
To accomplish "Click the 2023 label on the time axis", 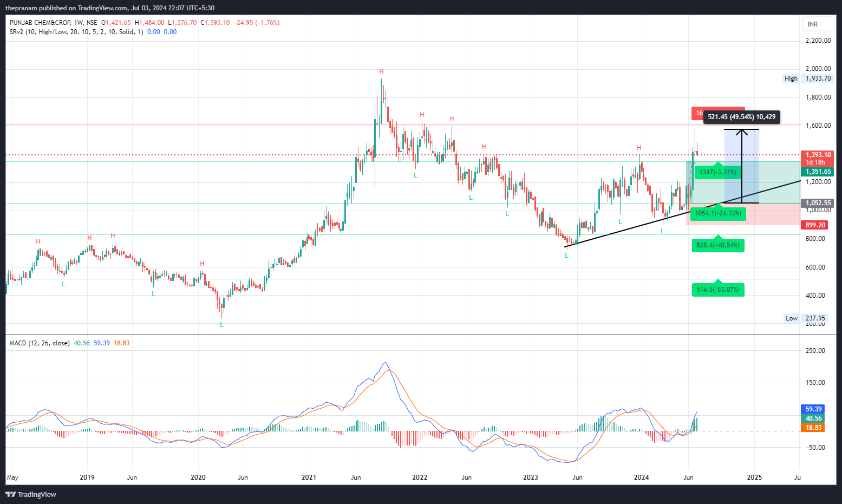I will [x=531, y=477].
